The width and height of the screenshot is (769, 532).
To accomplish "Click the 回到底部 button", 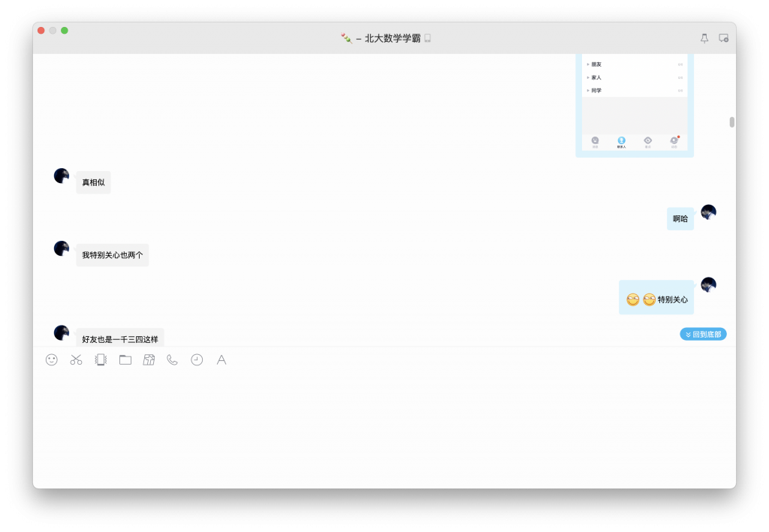I will point(703,334).
